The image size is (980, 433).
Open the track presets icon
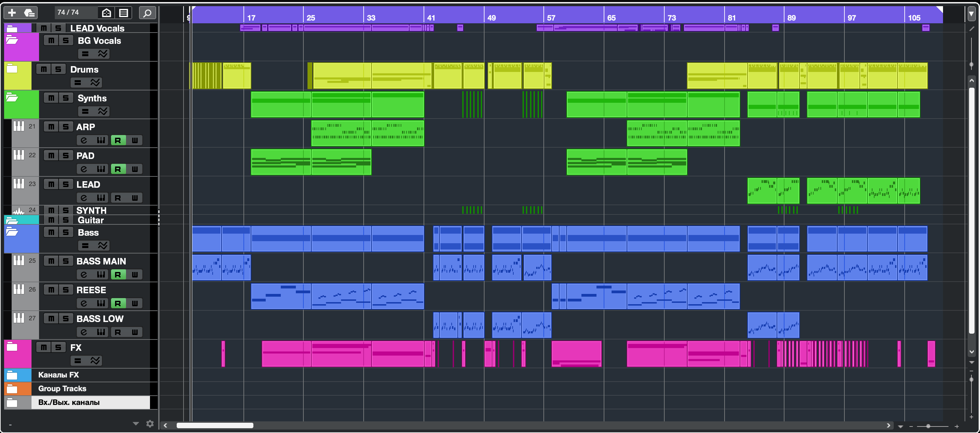[x=29, y=13]
